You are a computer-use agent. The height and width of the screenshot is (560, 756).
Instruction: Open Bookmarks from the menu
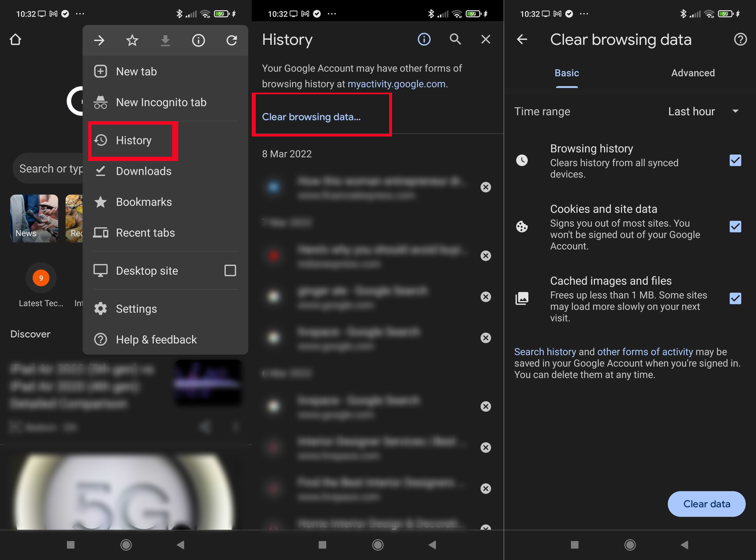(x=165, y=202)
